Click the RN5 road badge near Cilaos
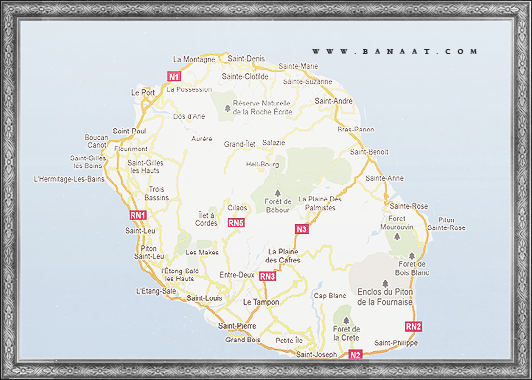Viewport: 532px width, 380px height. pos(236,223)
